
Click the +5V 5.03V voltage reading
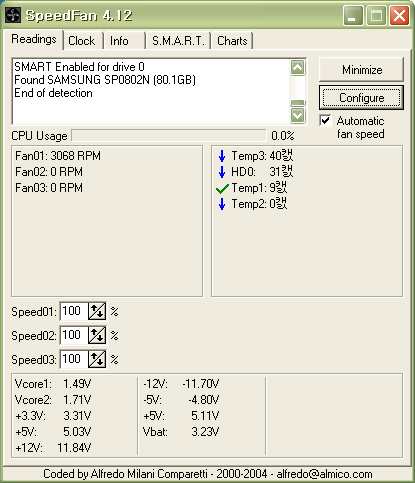(x=53, y=432)
